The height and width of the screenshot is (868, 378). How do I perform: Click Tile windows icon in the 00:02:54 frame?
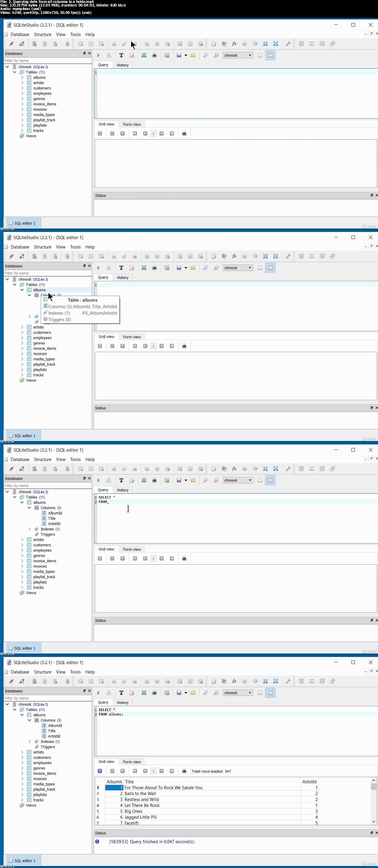pos(302,469)
